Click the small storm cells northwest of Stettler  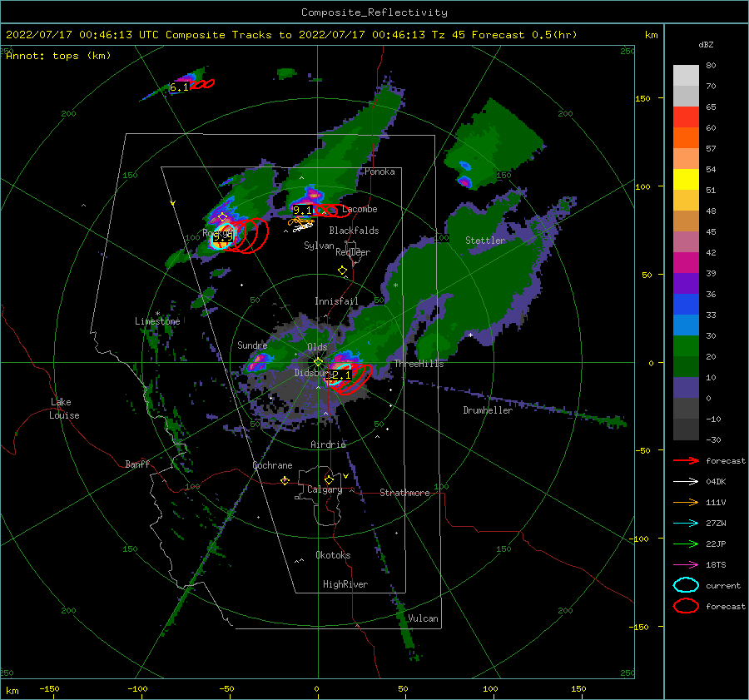pos(464,174)
